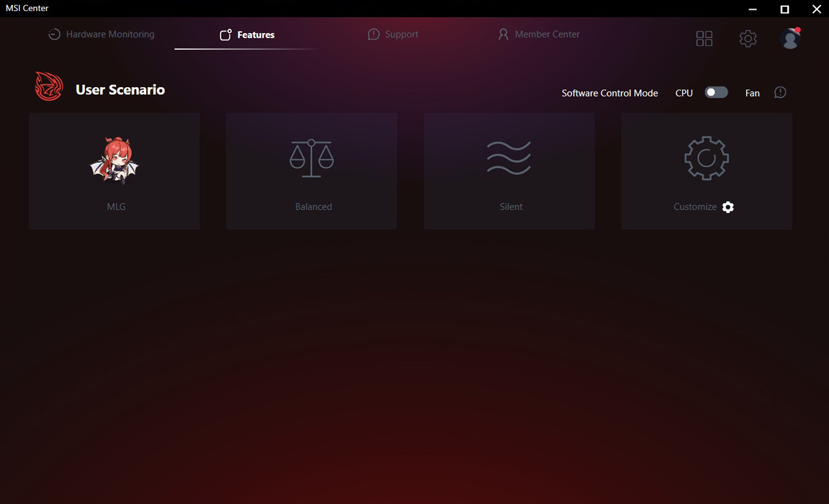Select the Customize scenario card

click(707, 171)
